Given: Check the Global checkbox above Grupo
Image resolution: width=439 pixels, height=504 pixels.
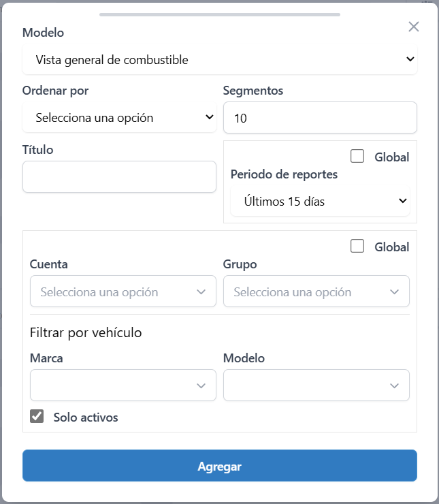Looking at the screenshot, I should pos(357,247).
